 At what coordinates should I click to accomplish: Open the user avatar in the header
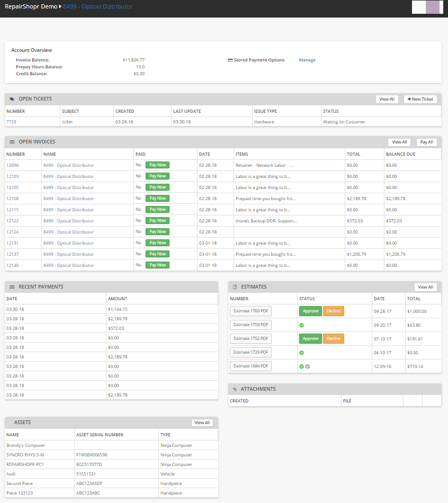[427, 7]
